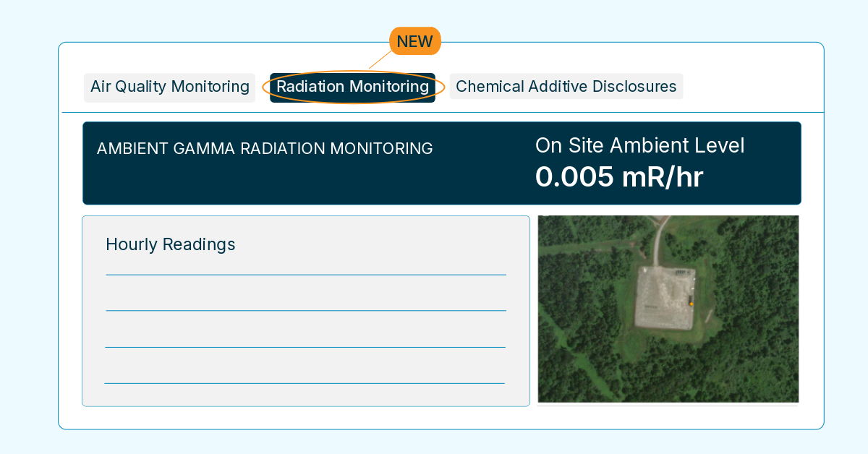Select the Radiation Monitoring tab

point(353,87)
